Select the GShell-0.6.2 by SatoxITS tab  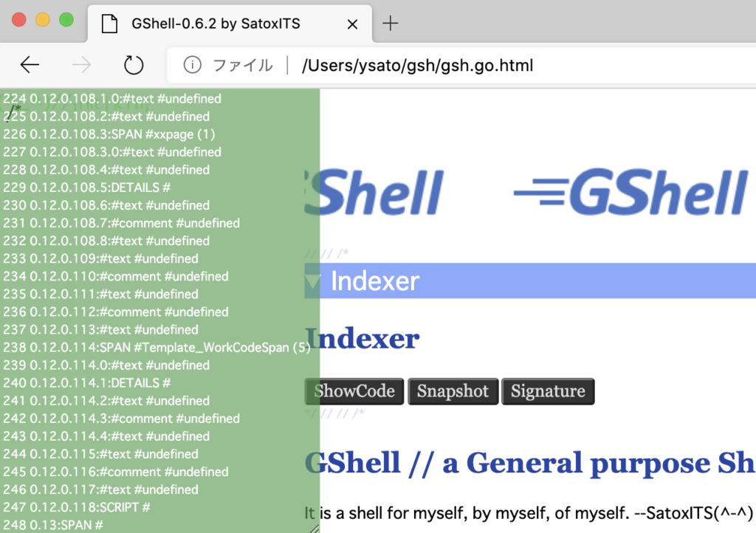pos(216,24)
